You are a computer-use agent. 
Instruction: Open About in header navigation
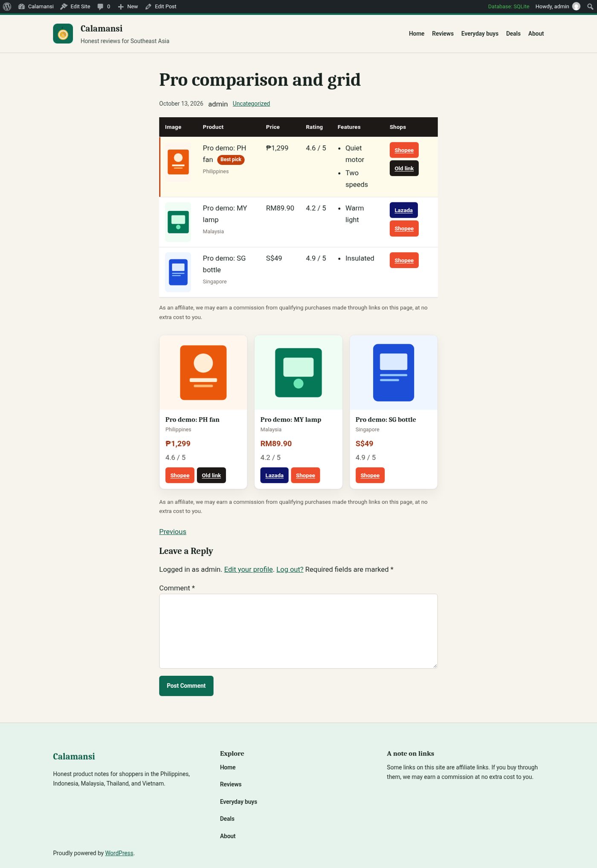coord(536,34)
